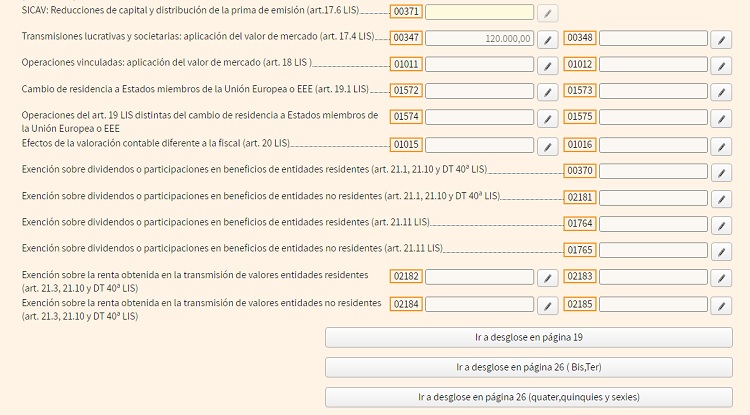
Task: Click the input field for box 01573
Action: click(653, 90)
